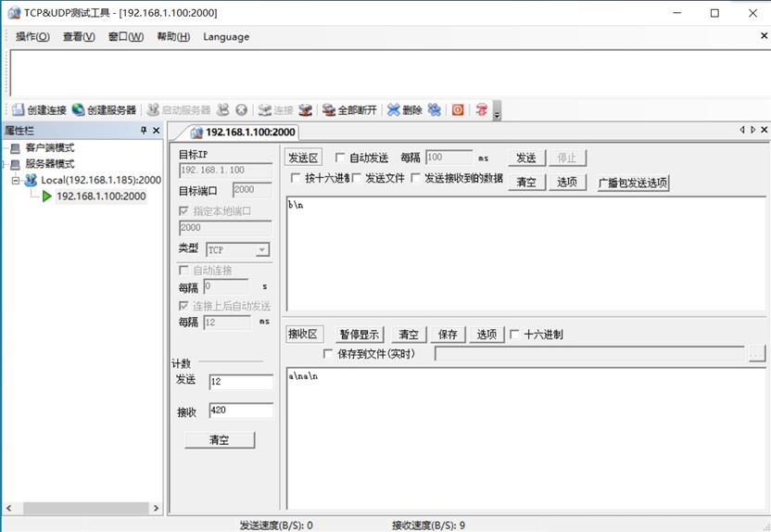Close the active document tab

click(765, 130)
